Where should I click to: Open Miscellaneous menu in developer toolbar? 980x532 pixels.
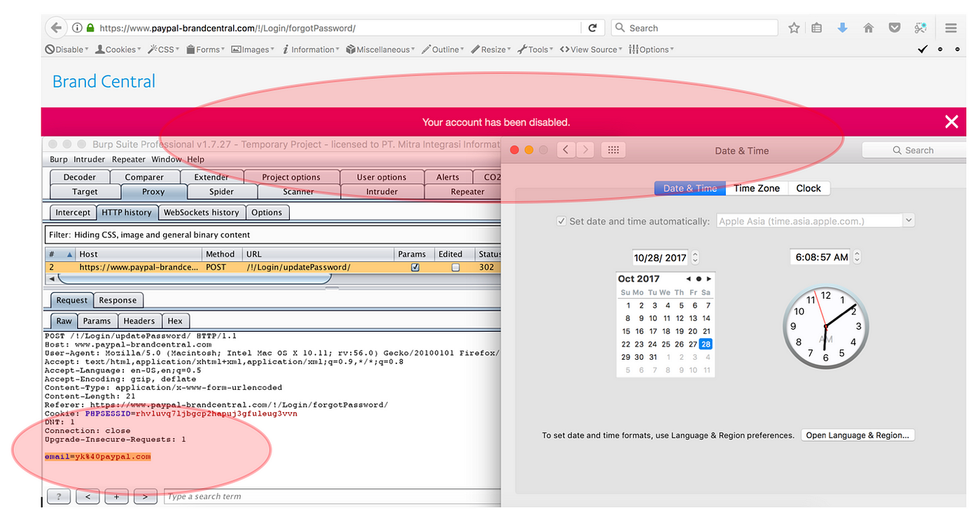click(380, 50)
